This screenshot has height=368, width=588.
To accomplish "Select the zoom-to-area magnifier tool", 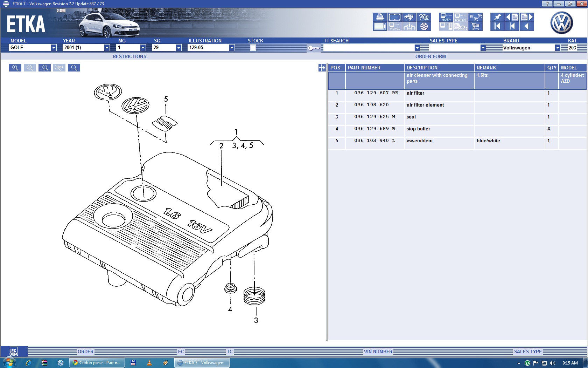I will point(44,68).
